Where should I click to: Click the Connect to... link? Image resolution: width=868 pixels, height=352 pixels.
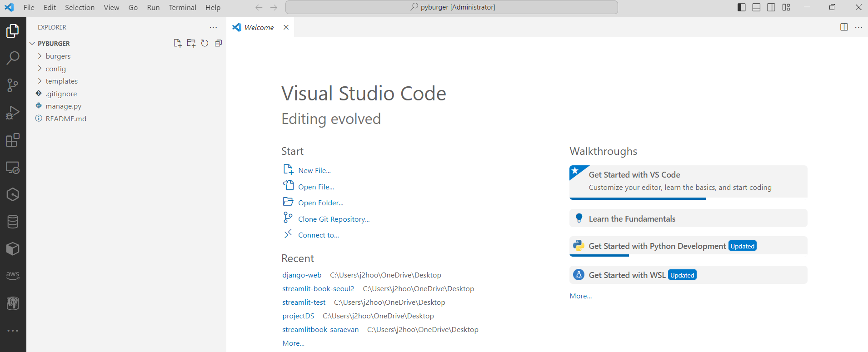tap(319, 235)
